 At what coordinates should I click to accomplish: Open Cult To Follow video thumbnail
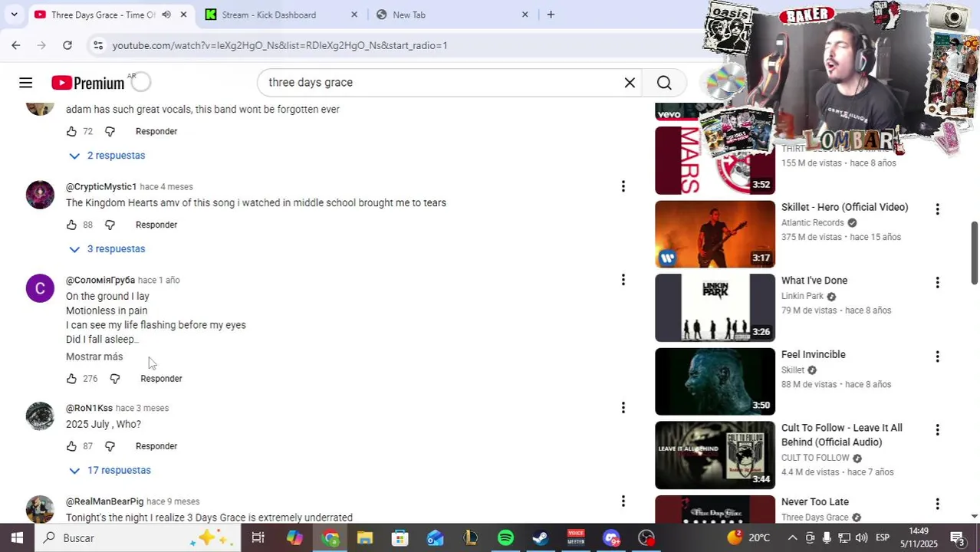[x=715, y=455]
